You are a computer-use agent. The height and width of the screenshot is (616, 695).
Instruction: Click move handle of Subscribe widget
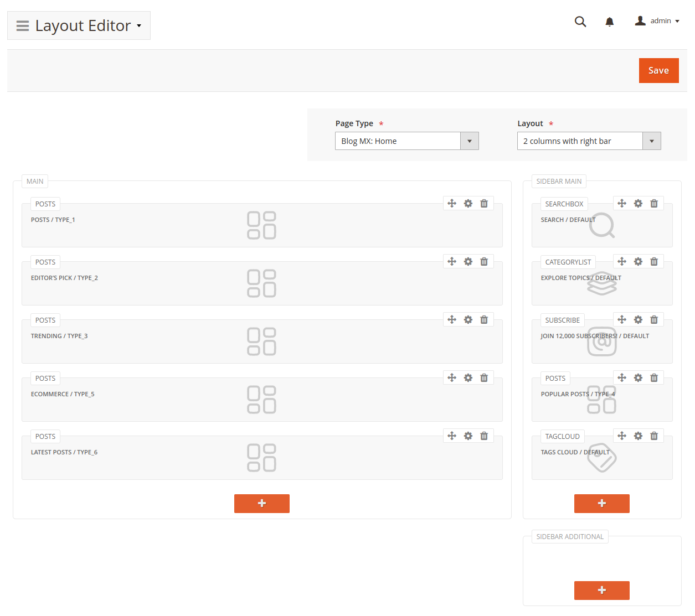pos(622,320)
